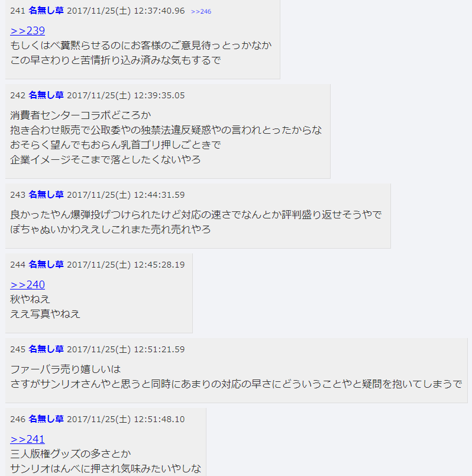Image resolution: width=472 pixels, height=476 pixels.
Task: Open the >>239 reply link
Action: 28,31
